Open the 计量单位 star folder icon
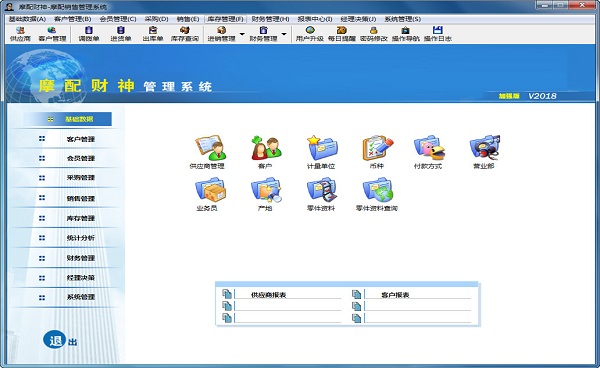Viewport: 600px width, 368px height. [322, 147]
